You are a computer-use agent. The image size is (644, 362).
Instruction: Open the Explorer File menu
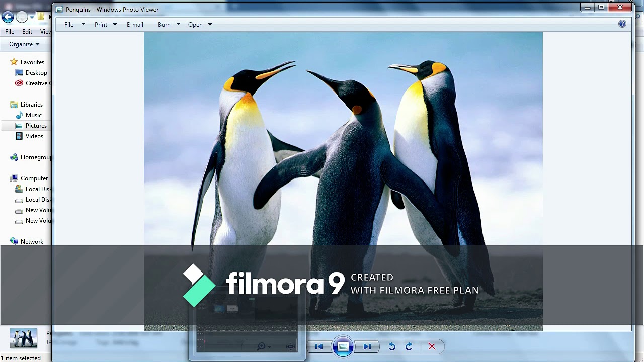(x=10, y=32)
